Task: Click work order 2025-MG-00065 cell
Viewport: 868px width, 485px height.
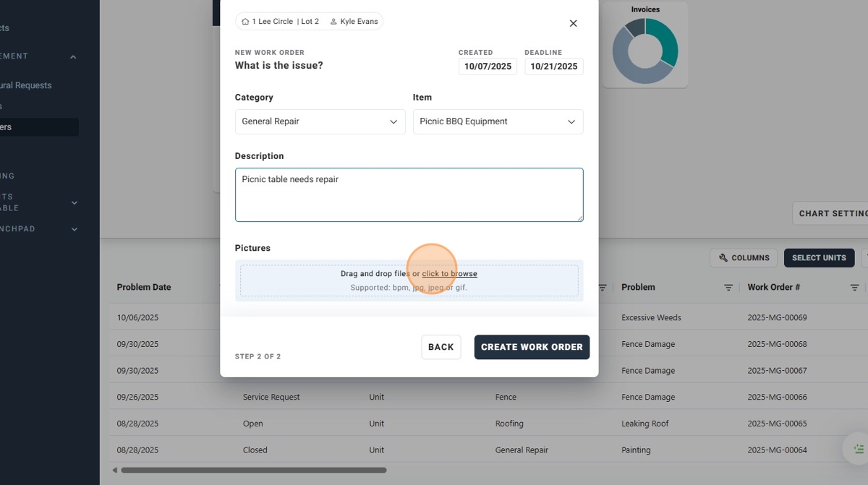Action: (777, 424)
